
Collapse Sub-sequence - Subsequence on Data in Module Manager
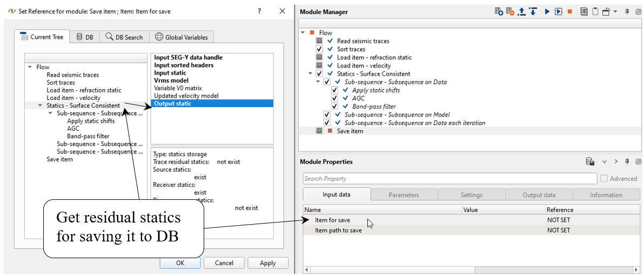pos(318,82)
